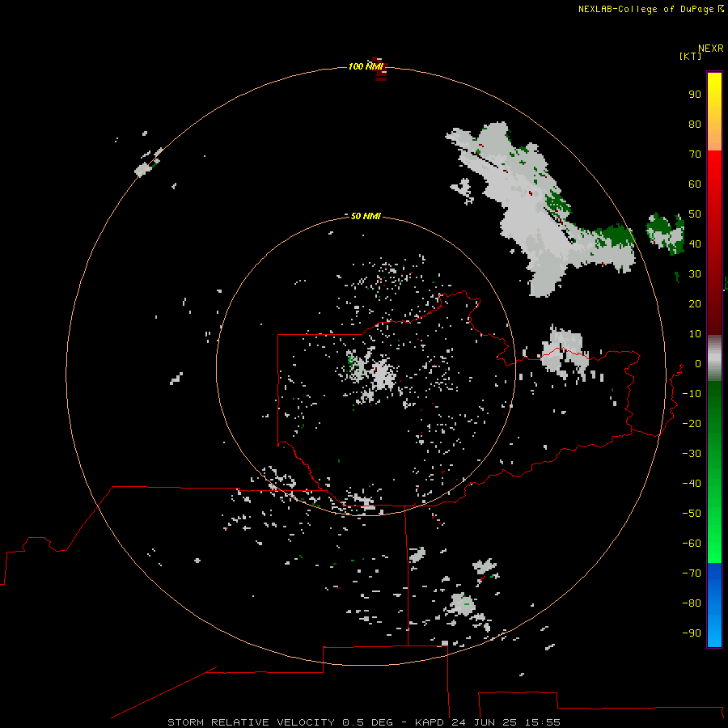
Task: Select the yellow top segment of the color bar
Action: 714,112
